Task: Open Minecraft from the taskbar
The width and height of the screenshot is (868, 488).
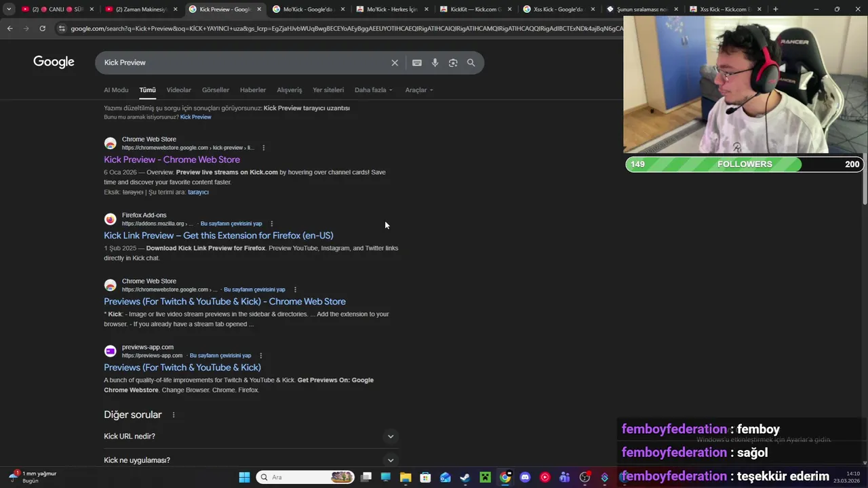Action: [486, 477]
